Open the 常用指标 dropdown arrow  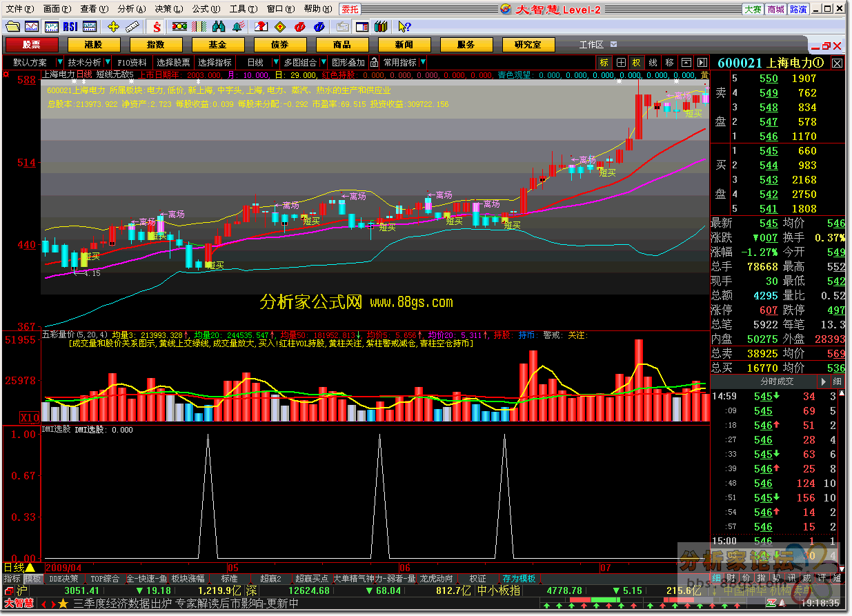click(422, 62)
